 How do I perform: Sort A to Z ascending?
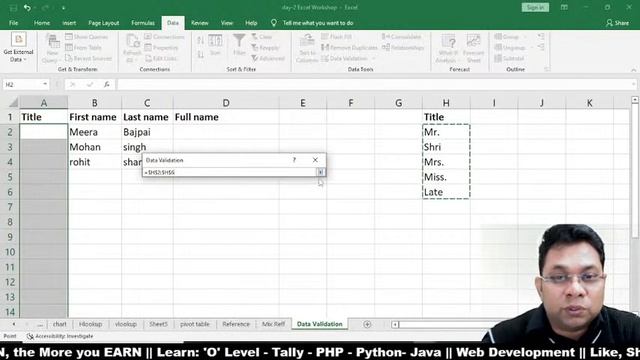pos(200,40)
